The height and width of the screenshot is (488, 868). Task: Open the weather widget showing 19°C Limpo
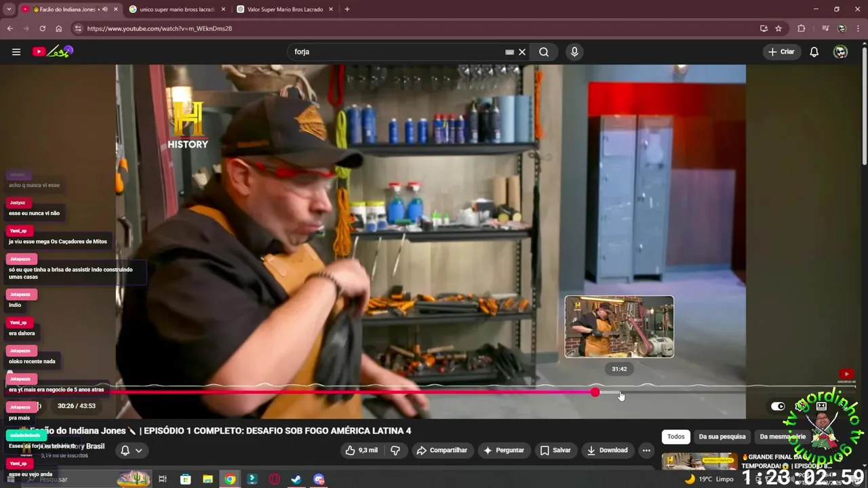[x=709, y=479]
